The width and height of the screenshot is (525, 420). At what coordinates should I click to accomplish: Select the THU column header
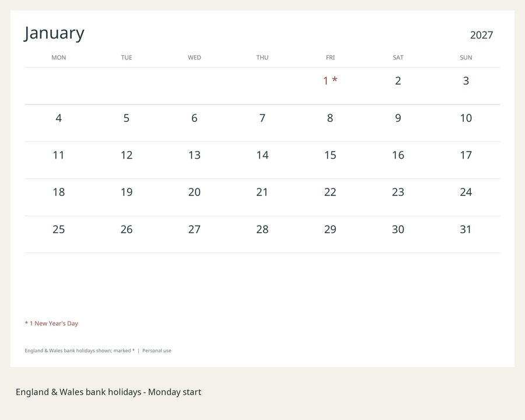pos(262,58)
